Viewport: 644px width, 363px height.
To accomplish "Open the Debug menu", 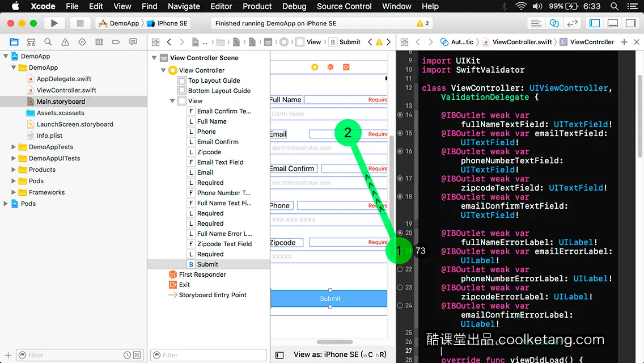I will (294, 6).
